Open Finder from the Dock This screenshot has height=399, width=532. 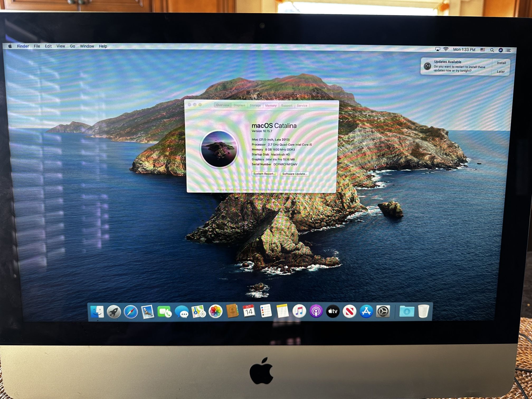(97, 312)
